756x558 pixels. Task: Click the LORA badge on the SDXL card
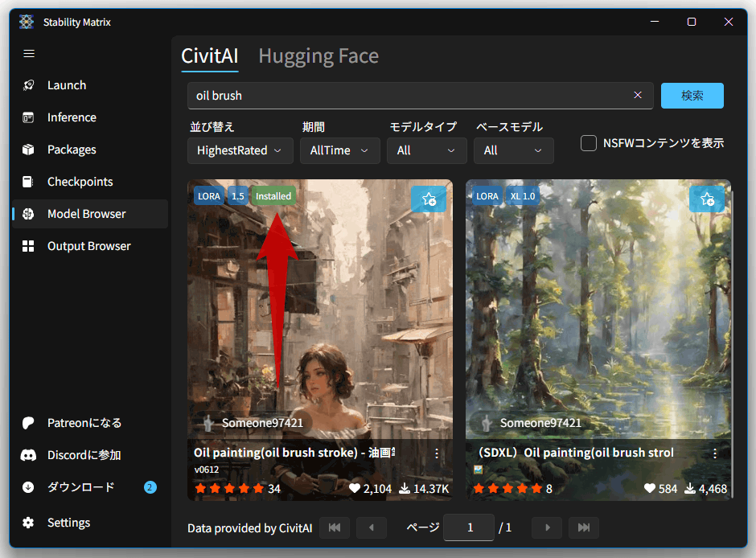pos(487,196)
